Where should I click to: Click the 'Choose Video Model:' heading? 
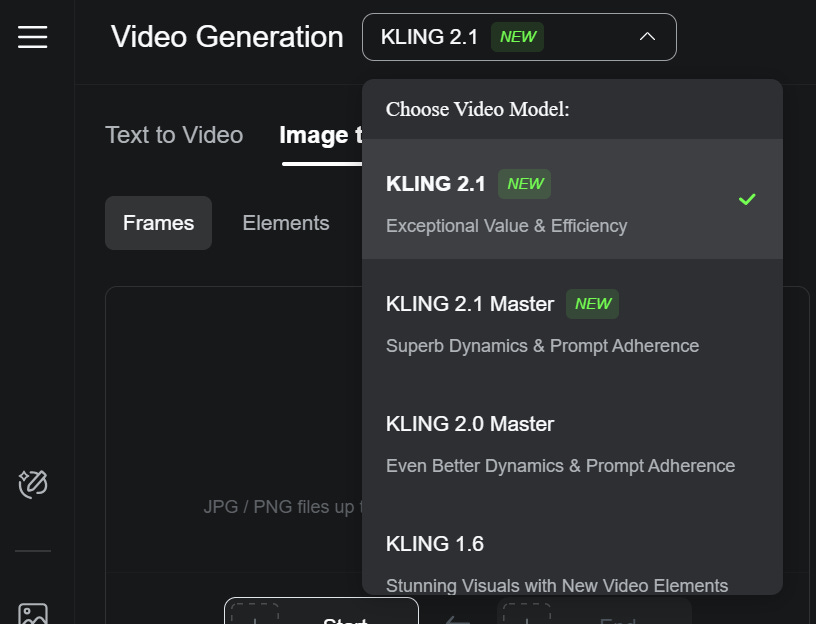pos(477,109)
